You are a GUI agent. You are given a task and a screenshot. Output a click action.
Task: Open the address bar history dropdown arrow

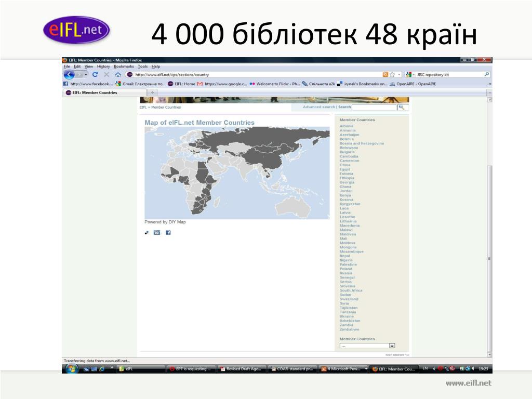click(400, 75)
